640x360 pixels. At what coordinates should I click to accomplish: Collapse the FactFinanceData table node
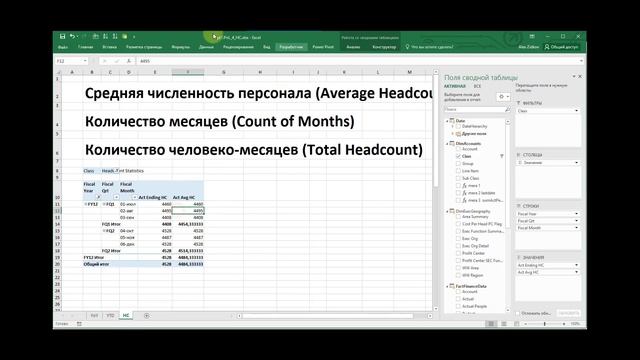coord(447,286)
